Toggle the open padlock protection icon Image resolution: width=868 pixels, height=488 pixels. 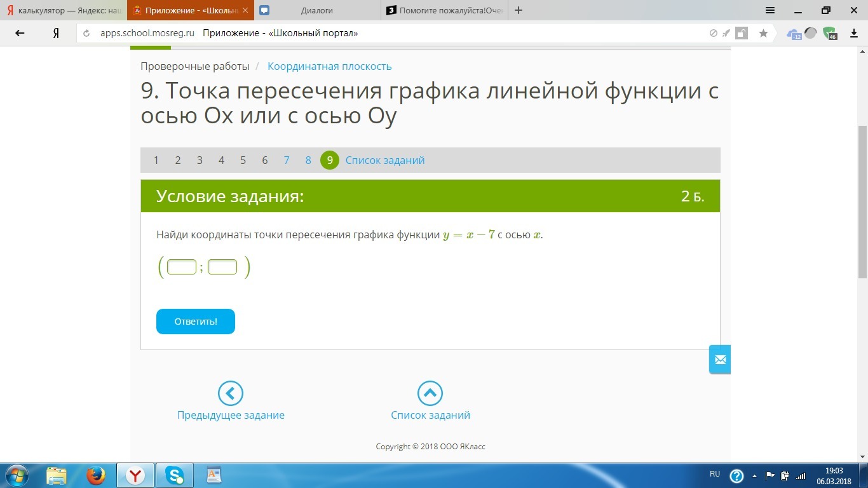[x=741, y=33]
